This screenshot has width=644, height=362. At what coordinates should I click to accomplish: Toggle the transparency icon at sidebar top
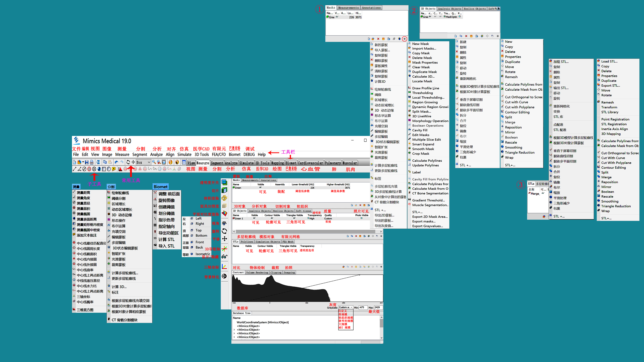click(225, 182)
